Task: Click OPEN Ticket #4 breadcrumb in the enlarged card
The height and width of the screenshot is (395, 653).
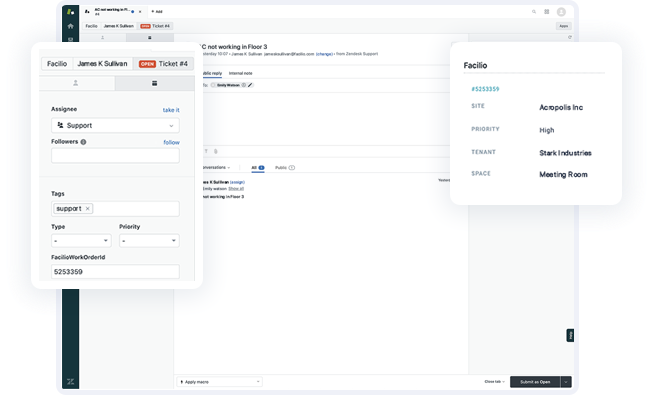Action: coord(163,64)
